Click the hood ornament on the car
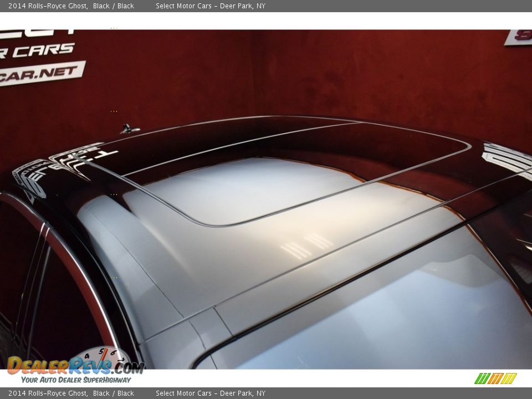Screen dimensions: 532x399 (x=129, y=129)
